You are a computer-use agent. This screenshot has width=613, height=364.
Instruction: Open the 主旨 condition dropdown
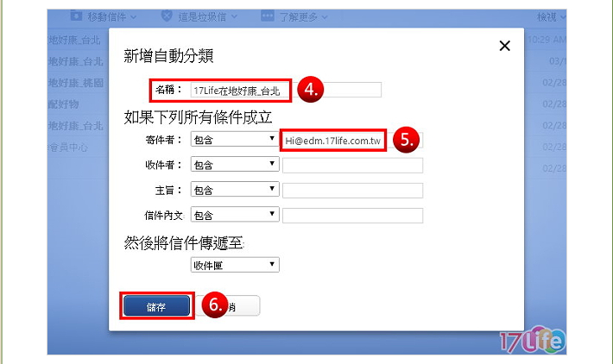click(235, 190)
